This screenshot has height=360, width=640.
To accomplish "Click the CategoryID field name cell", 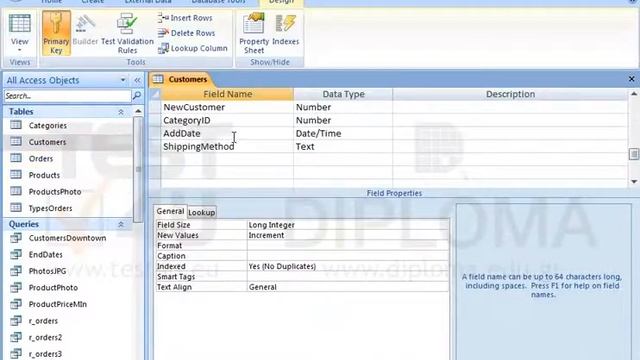I will pyautogui.click(x=227, y=120).
